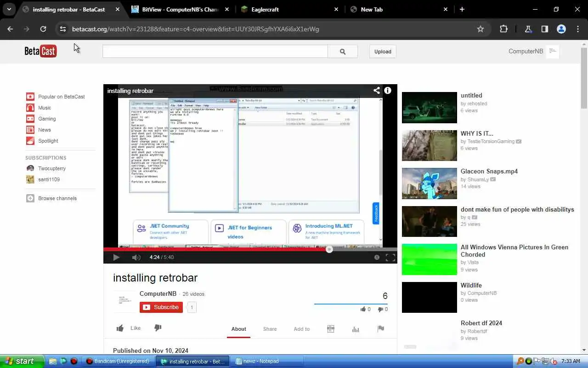Open All Windows Vienna Pictures video

514,251
